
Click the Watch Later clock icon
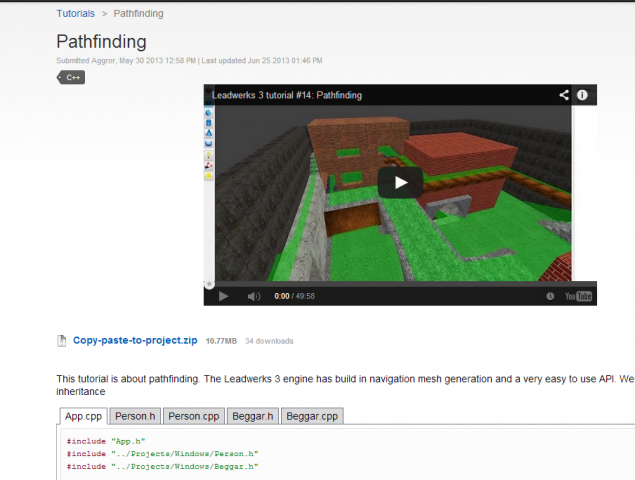click(x=550, y=296)
